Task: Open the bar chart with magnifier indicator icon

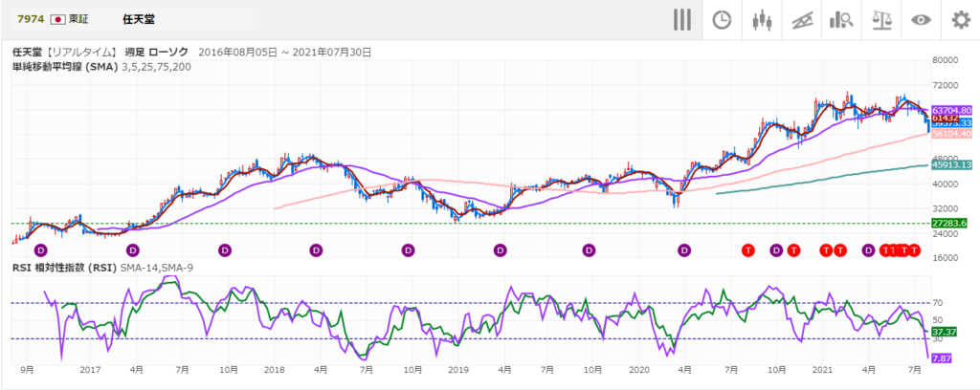Action: coord(840,20)
